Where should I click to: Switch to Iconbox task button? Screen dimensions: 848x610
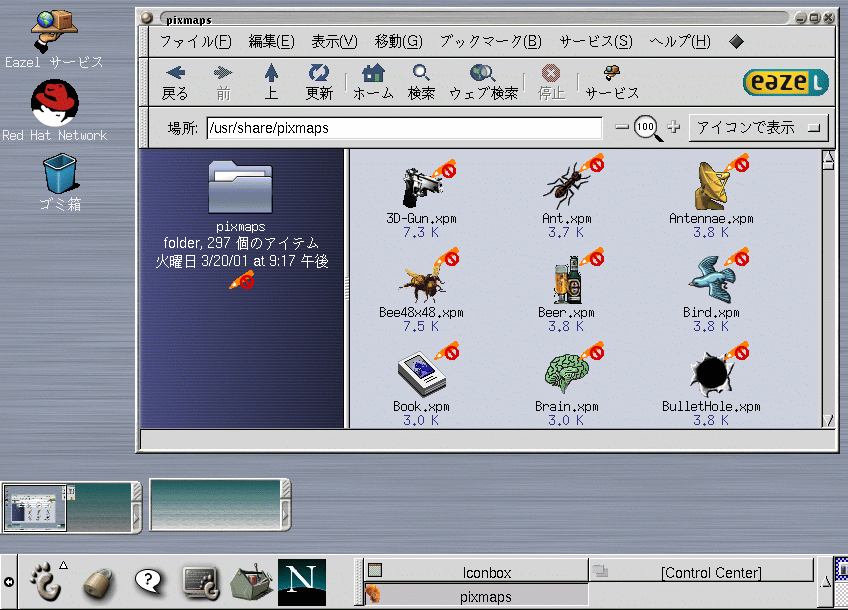476,571
